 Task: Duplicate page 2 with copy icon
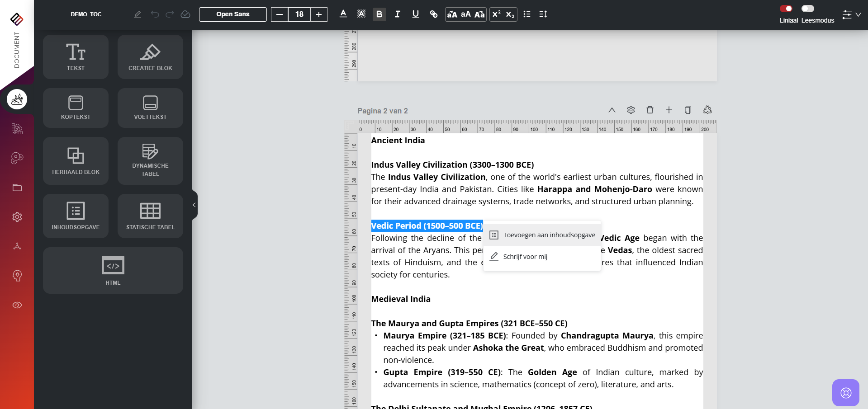click(x=688, y=110)
